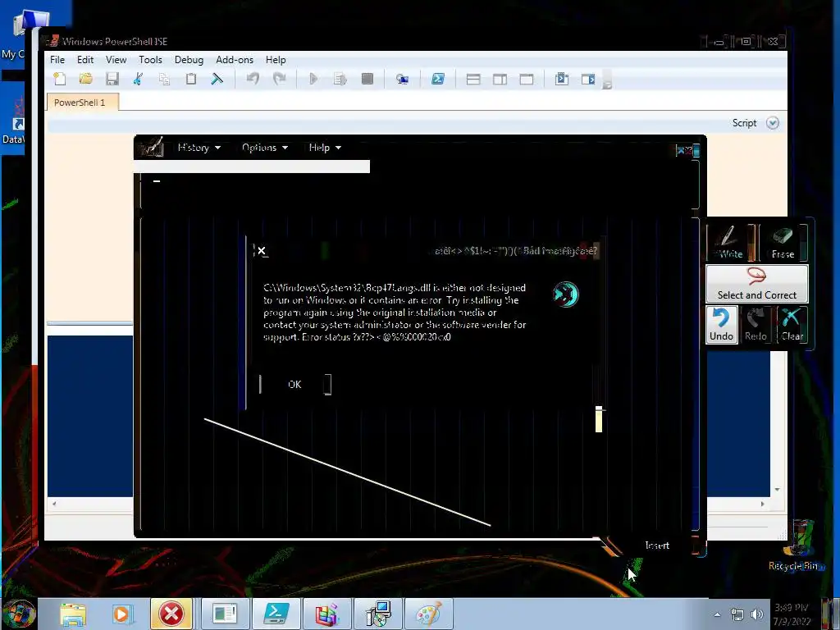Screen dimensions: 840x630
Task: Click the taskbar clock
Action: pyautogui.click(x=793, y=614)
